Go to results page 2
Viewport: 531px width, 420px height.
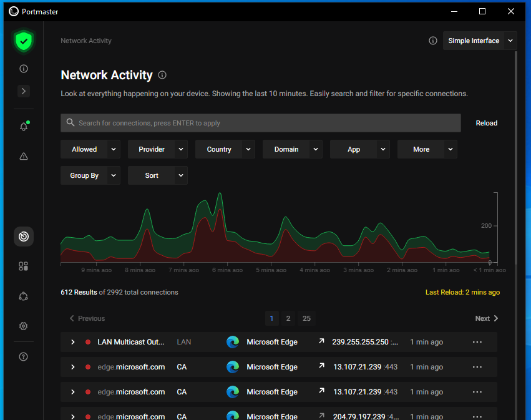288,318
